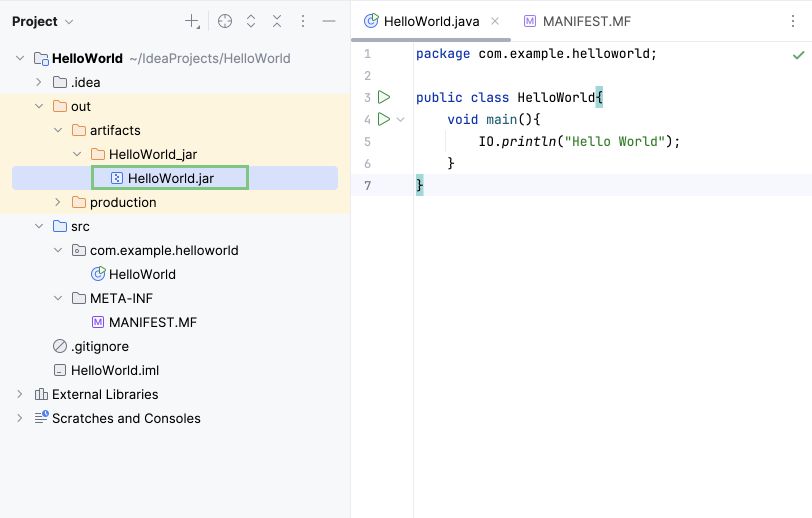
Task: Run the main method from gutter
Action: pyautogui.click(x=384, y=119)
